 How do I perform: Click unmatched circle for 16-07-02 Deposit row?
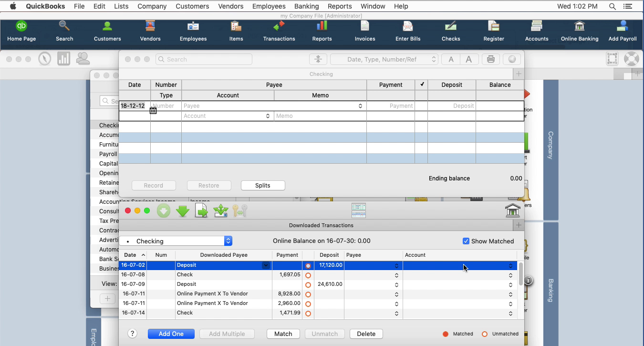pyautogui.click(x=308, y=266)
